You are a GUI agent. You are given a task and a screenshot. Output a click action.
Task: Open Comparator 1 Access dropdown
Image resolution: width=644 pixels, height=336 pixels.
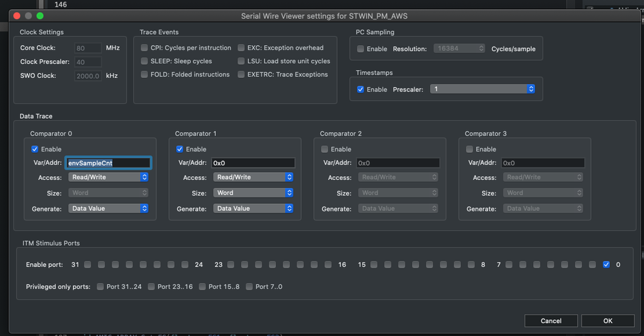pos(253,177)
